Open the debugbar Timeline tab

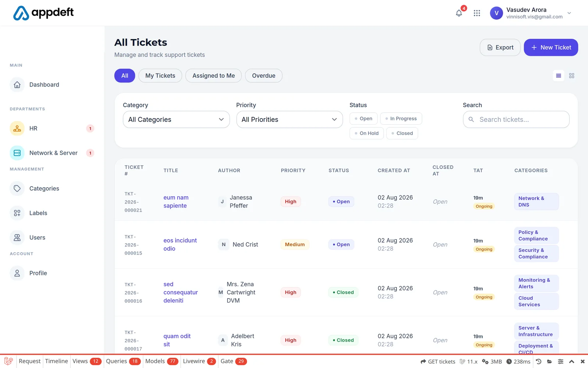[57, 361]
